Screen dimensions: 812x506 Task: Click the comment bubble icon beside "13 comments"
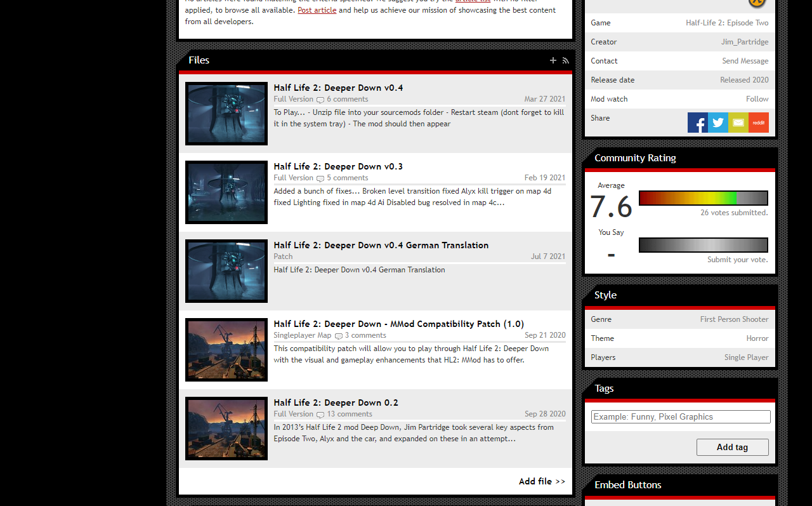(x=320, y=415)
